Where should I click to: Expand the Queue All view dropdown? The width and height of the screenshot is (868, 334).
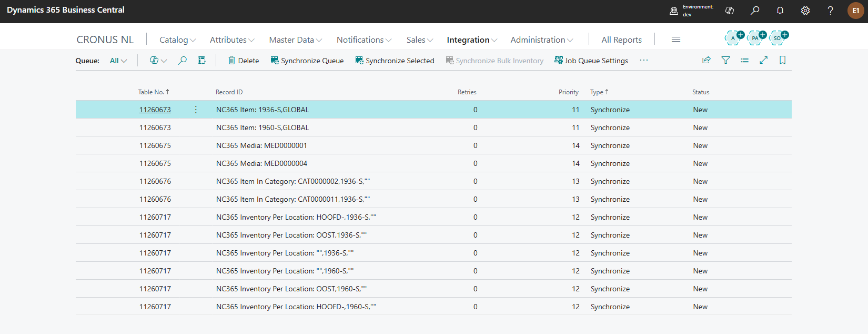click(x=118, y=61)
